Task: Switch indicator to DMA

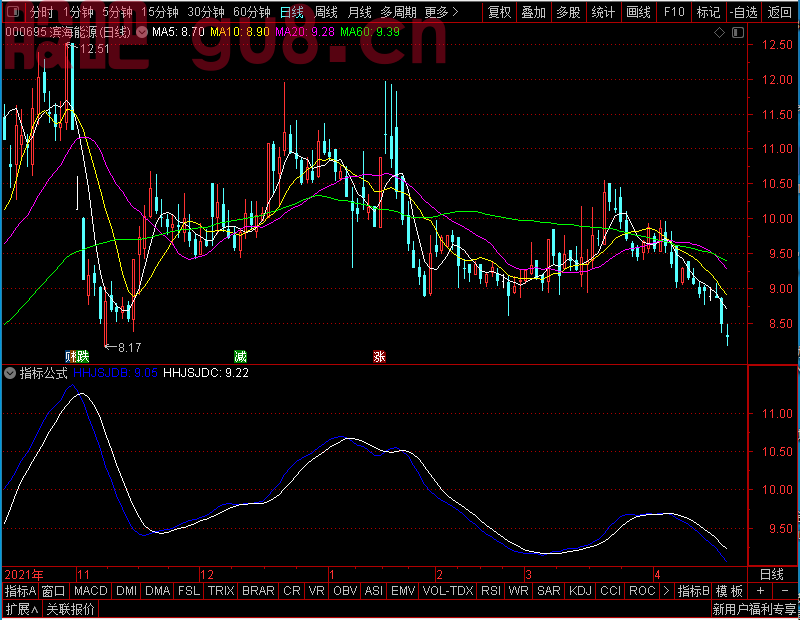Action: 158,591
